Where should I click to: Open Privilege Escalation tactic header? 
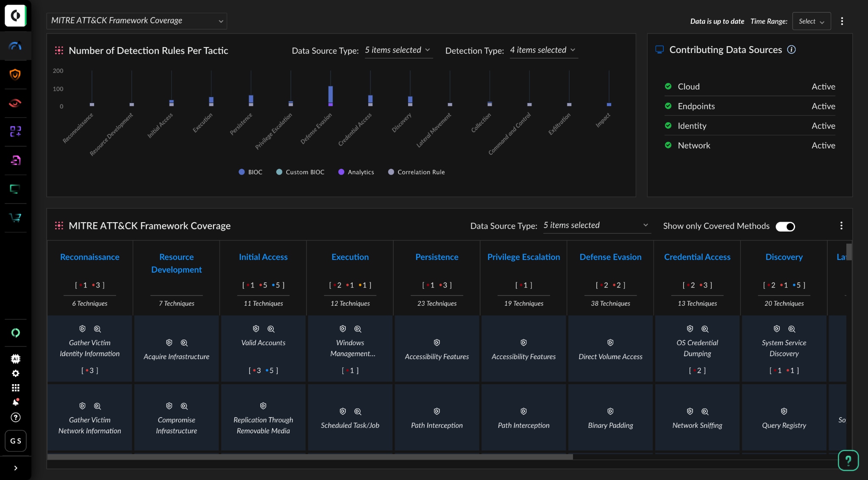point(524,257)
